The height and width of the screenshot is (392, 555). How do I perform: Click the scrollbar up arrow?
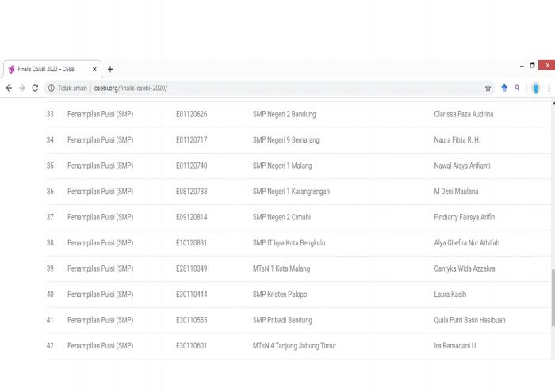552,103
